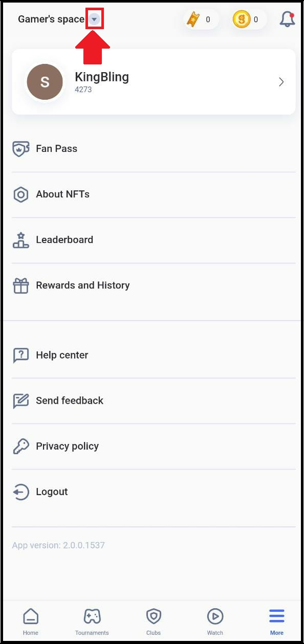
Task: Open the Leaderboard podium icon
Action: click(x=21, y=240)
